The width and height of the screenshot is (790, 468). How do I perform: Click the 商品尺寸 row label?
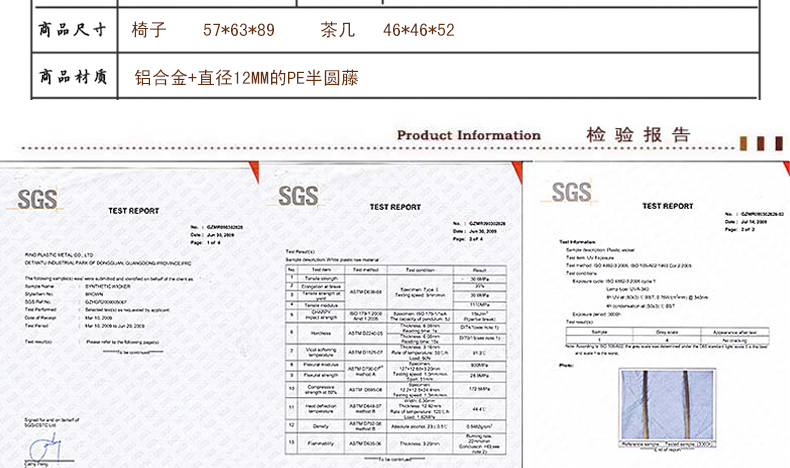72,30
